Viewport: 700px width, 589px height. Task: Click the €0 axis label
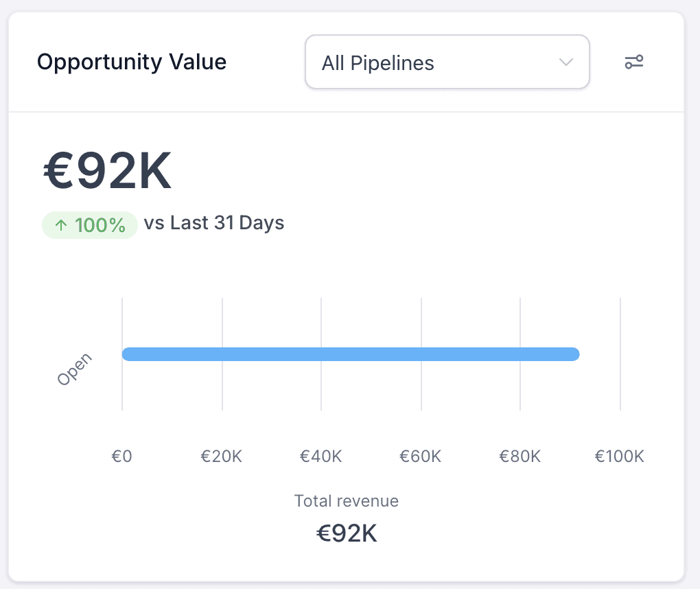121,457
